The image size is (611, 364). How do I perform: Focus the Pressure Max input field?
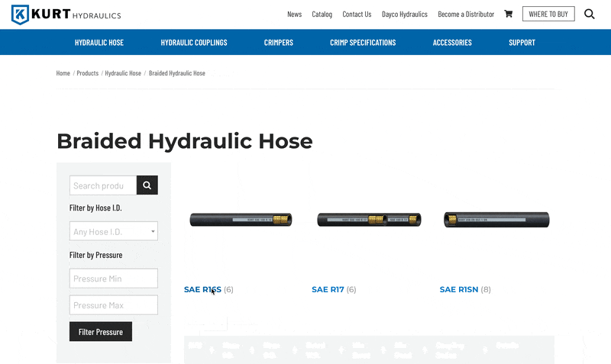[113, 305]
